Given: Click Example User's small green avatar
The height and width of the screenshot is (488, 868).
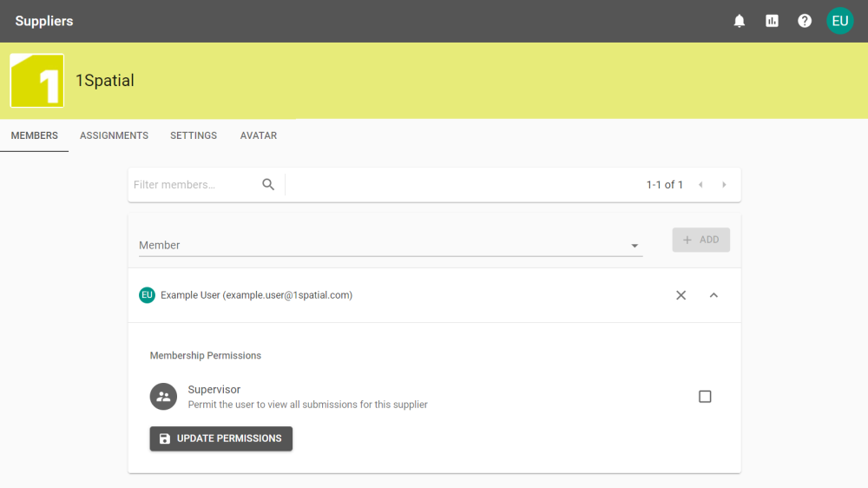Looking at the screenshot, I should point(147,295).
